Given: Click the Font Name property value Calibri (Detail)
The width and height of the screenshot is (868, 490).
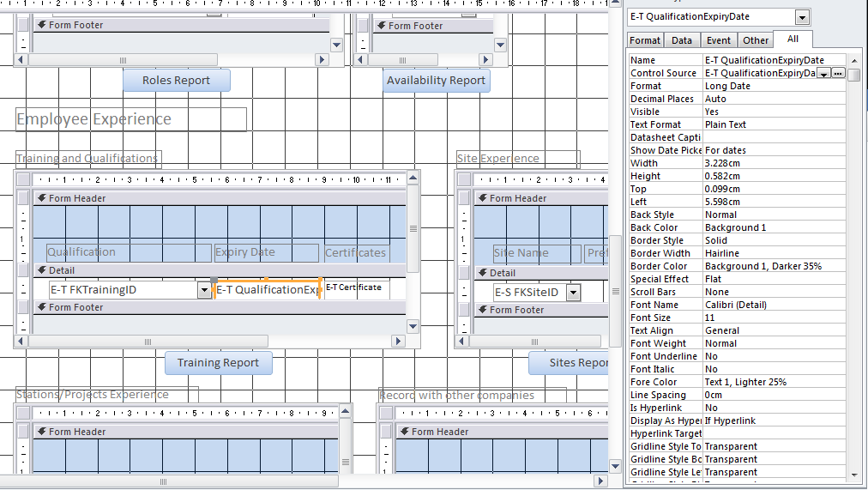Looking at the screenshot, I should (775, 305).
